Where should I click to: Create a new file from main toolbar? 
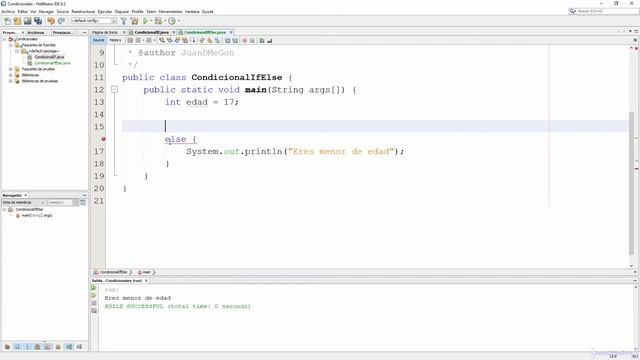(7, 21)
